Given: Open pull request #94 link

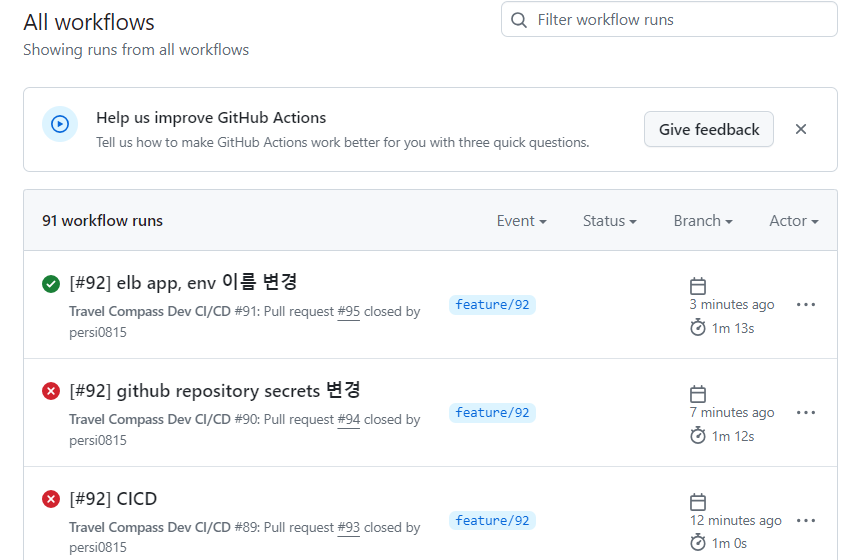Looking at the screenshot, I should (348, 419).
